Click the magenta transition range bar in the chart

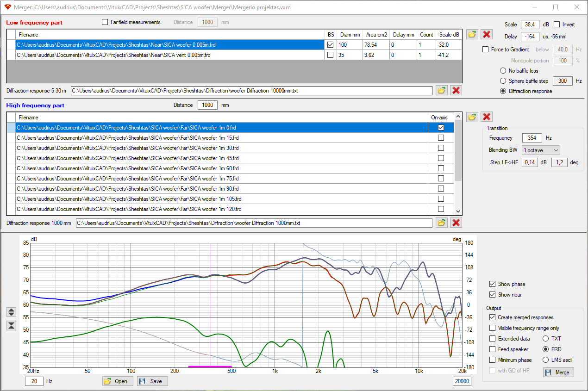coord(210,366)
